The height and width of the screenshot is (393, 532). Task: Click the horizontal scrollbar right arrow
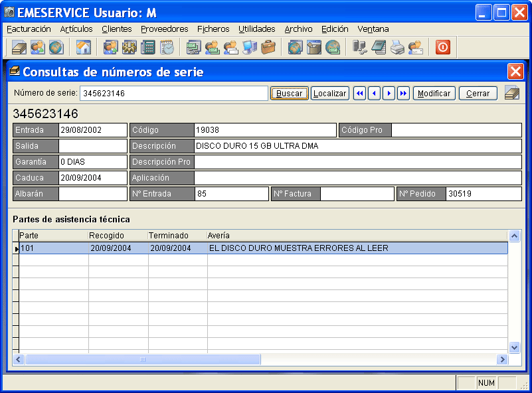tap(502, 359)
